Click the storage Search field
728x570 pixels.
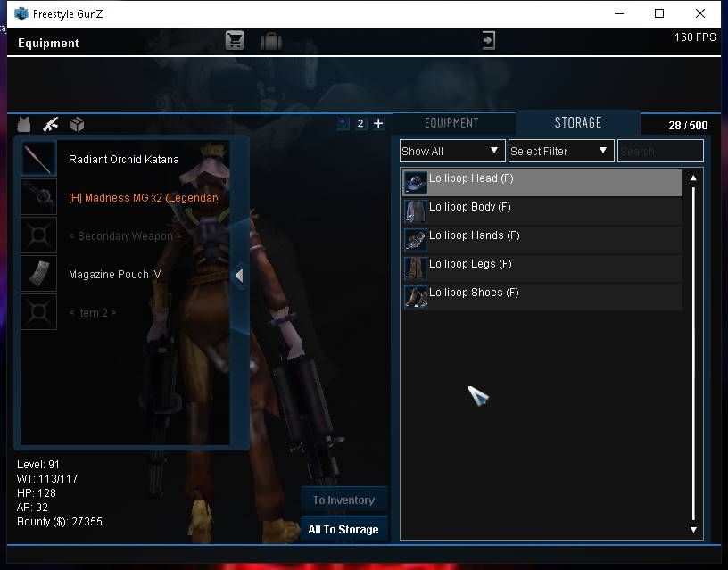coord(660,151)
